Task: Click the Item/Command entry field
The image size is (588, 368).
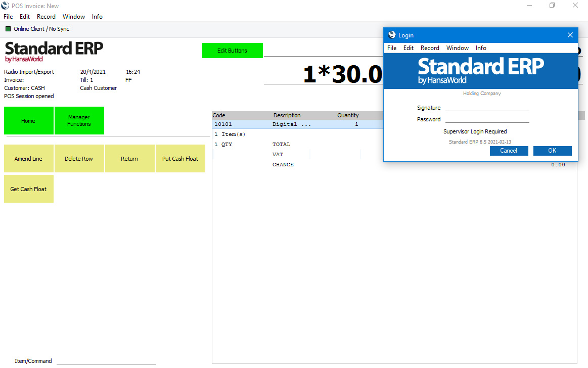Action: 106,360
